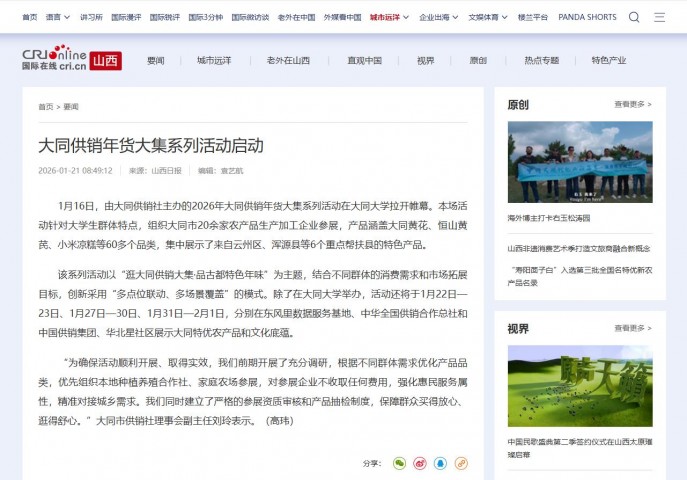Click the red 山西 channel badge
Image resolution: width=687 pixels, height=480 pixels.
[105, 60]
